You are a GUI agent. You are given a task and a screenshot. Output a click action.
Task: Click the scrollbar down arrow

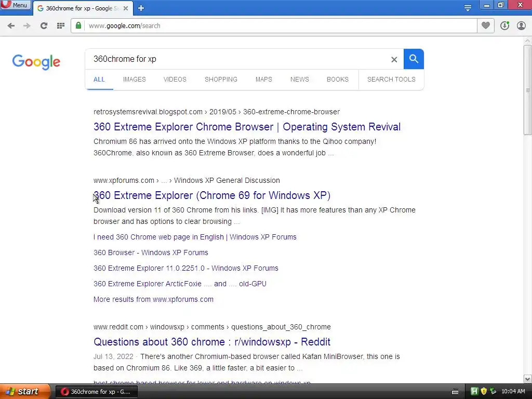pos(528,379)
